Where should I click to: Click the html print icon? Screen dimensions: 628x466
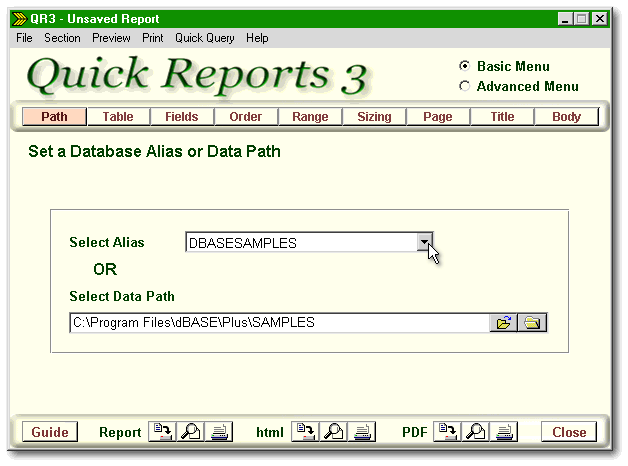pyautogui.click(x=362, y=432)
